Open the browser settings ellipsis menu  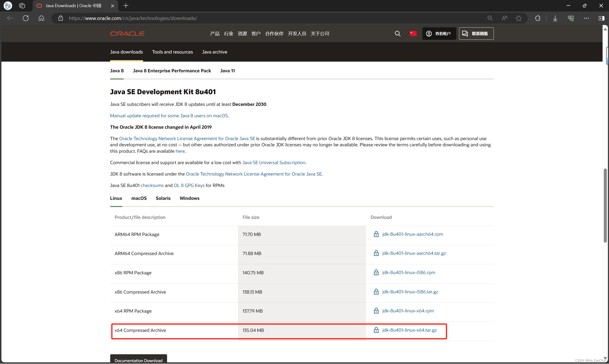pyautogui.click(x=586, y=18)
